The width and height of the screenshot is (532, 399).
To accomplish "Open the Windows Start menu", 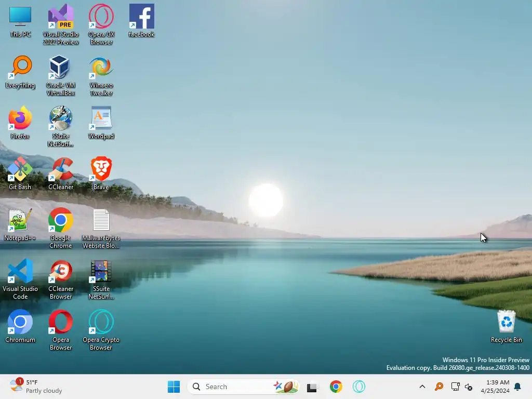I will (174, 387).
